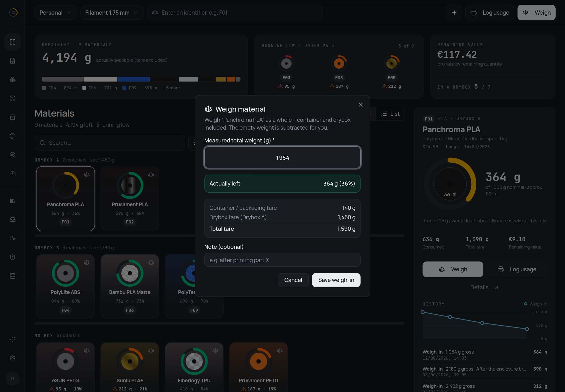Cancel the weigh-in dialog
Image resolution: width=565 pixels, height=392 pixels.
pyautogui.click(x=293, y=280)
